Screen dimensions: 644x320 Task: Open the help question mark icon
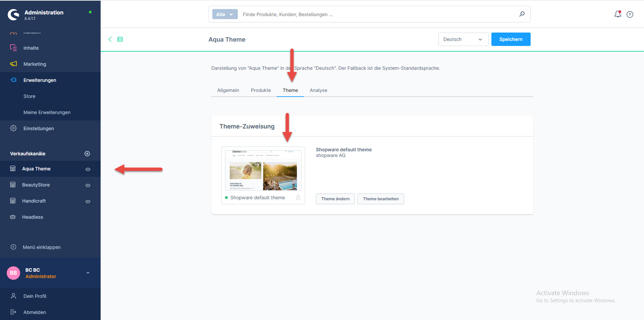[x=630, y=14]
